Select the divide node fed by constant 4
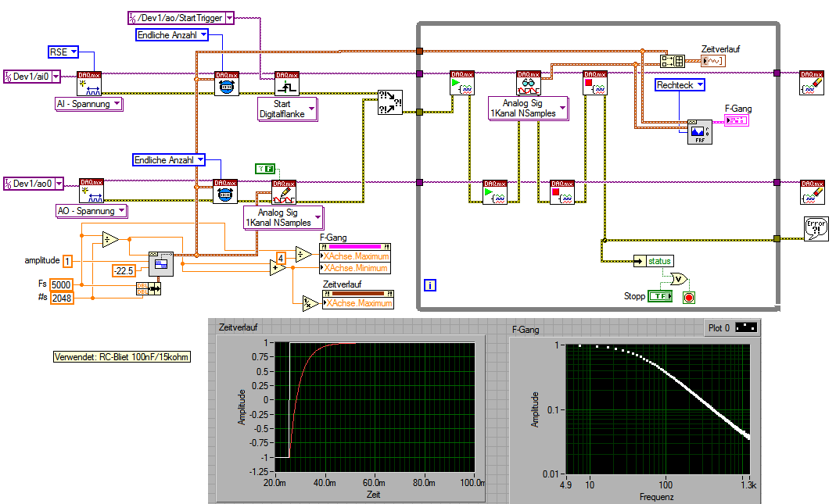The width and height of the screenshot is (836, 504). pos(303,254)
